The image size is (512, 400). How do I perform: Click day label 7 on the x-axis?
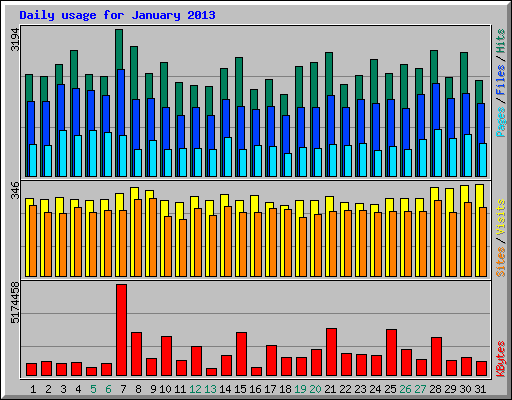pos(123,389)
